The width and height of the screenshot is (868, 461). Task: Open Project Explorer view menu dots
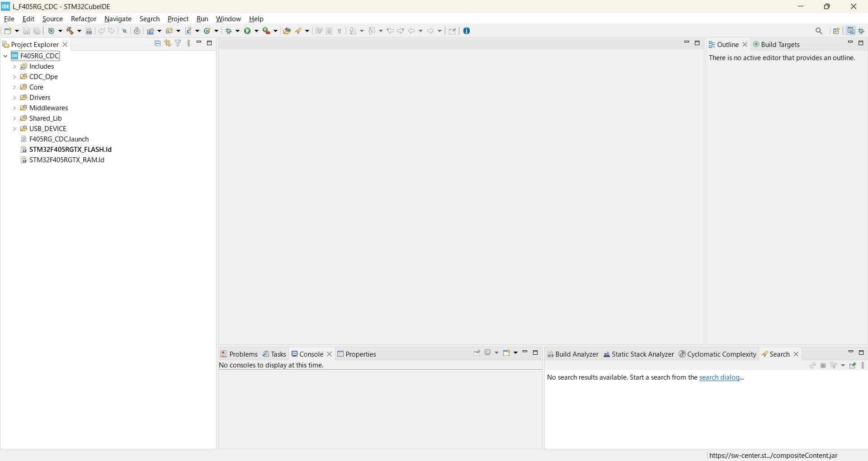tap(189, 43)
